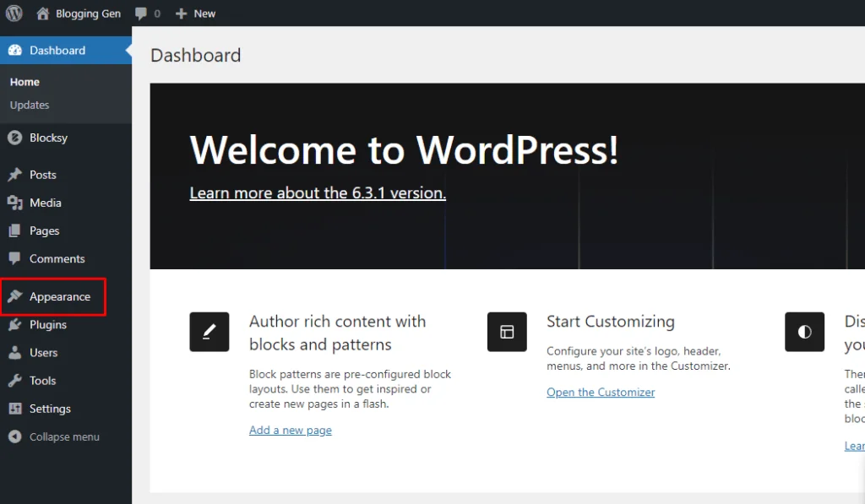Open the Users menu
This screenshot has width=865, height=504.
(x=66, y=352)
